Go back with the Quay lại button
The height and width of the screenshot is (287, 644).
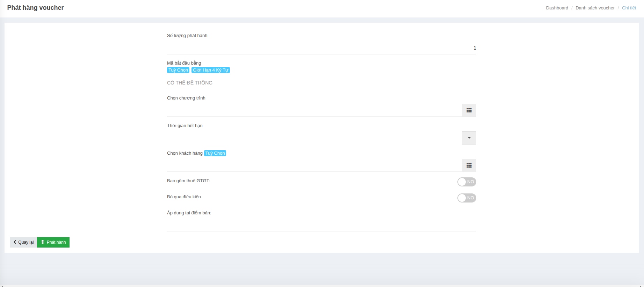pos(23,242)
